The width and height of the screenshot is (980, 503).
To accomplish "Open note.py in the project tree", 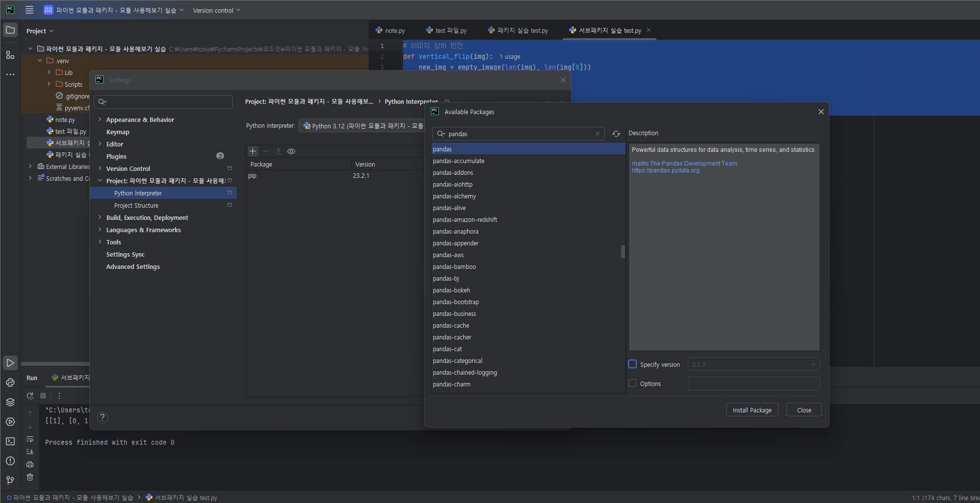I will coord(65,120).
